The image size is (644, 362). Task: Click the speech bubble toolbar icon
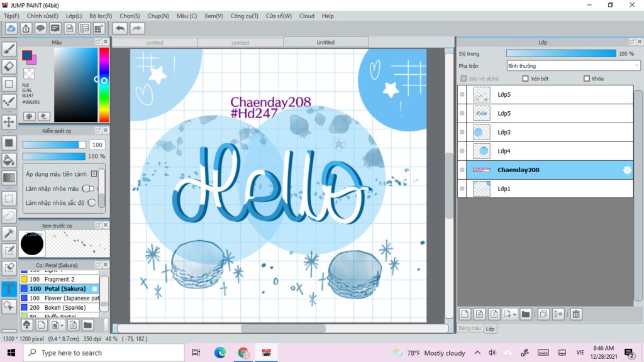tap(40, 28)
